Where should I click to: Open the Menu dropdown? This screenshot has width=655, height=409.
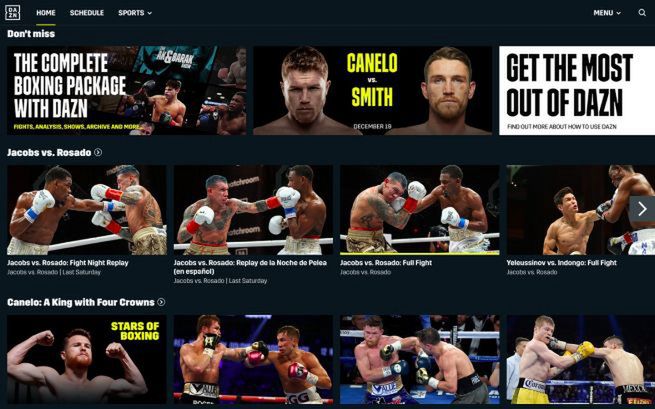tap(607, 13)
